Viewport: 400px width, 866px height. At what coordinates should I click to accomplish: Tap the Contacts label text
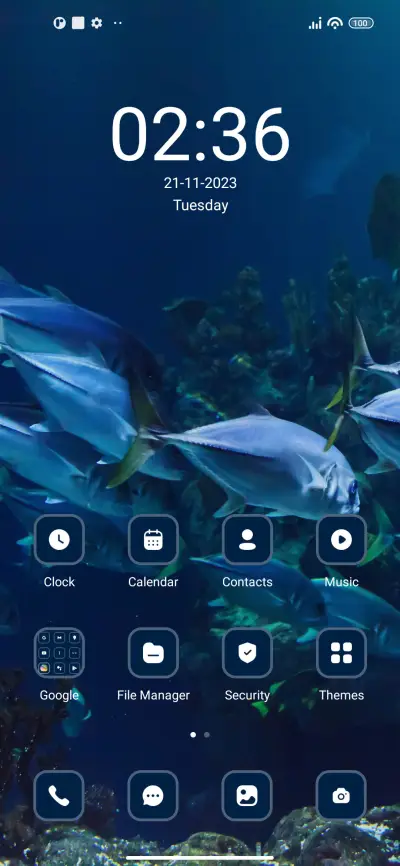click(247, 582)
